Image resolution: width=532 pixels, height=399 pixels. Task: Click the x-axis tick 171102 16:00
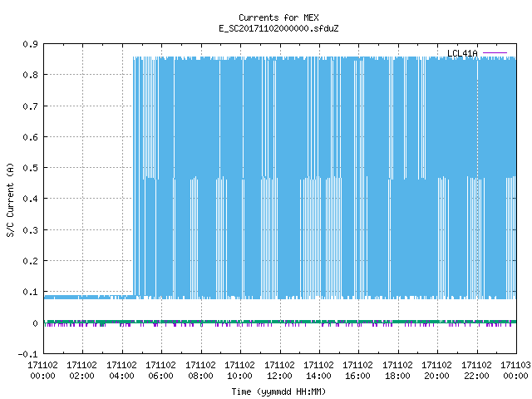(357, 371)
